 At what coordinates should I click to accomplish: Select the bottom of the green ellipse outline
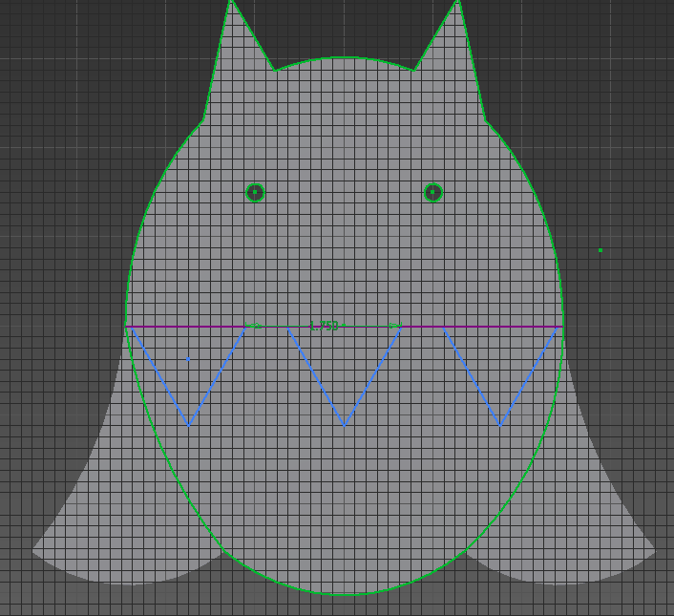[x=345, y=594]
